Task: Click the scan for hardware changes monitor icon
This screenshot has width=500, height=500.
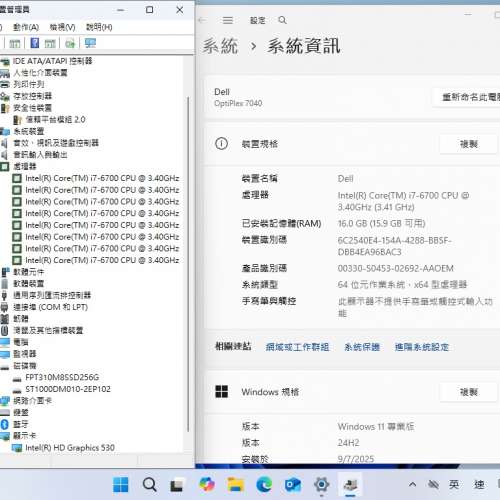Action: point(90,43)
